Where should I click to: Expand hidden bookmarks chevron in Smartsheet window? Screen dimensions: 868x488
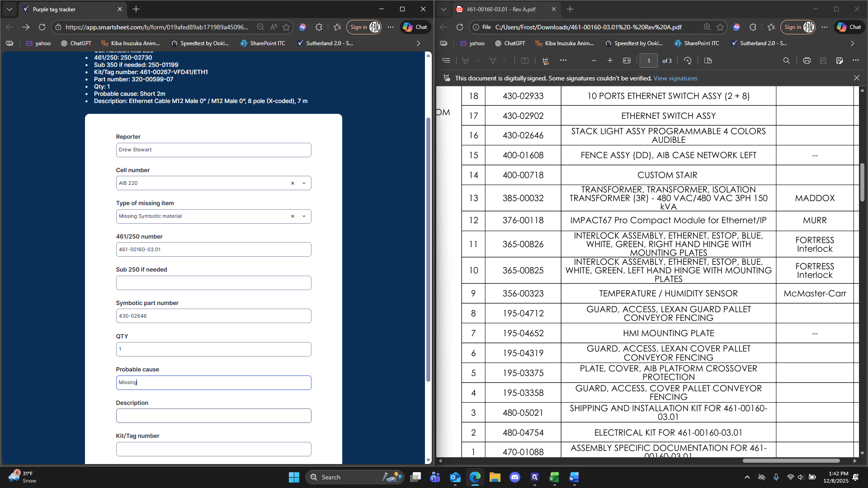418,43
